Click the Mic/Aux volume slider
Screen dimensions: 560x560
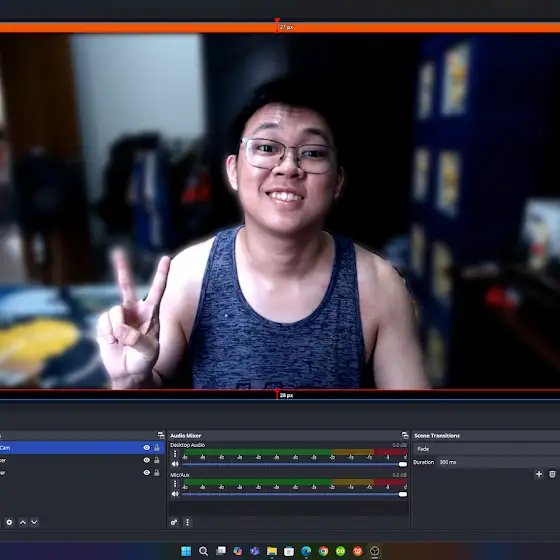coord(295,494)
